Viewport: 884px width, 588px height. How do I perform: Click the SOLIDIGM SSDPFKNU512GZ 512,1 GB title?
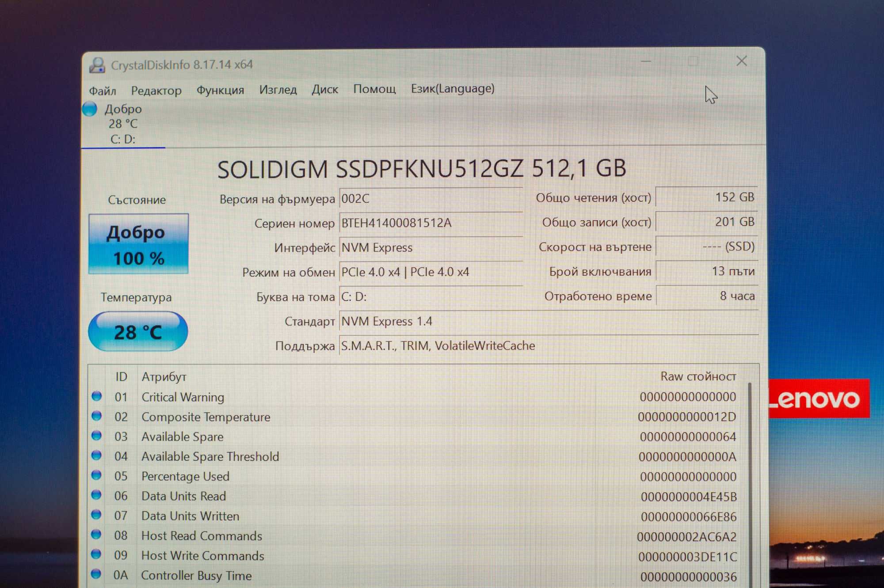click(422, 169)
